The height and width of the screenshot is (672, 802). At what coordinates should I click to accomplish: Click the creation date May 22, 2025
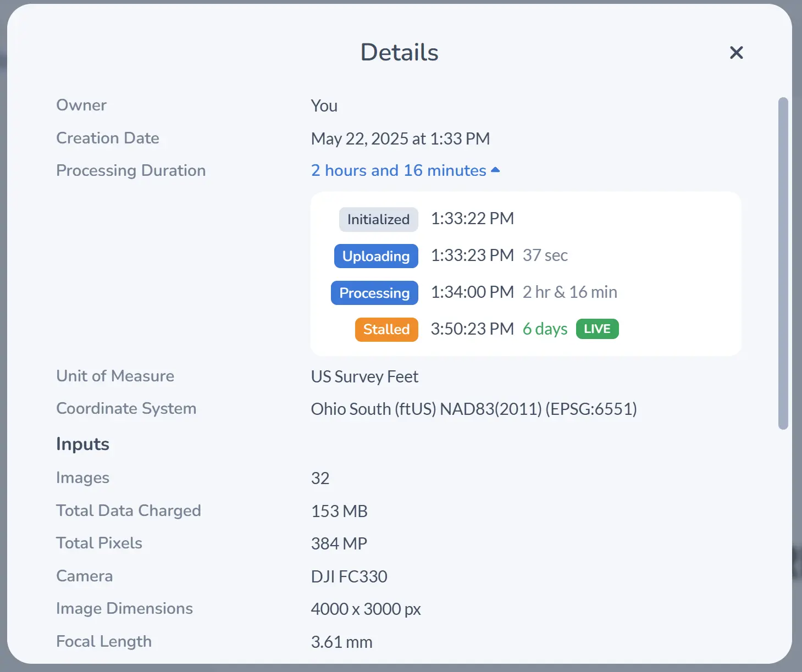pos(400,138)
